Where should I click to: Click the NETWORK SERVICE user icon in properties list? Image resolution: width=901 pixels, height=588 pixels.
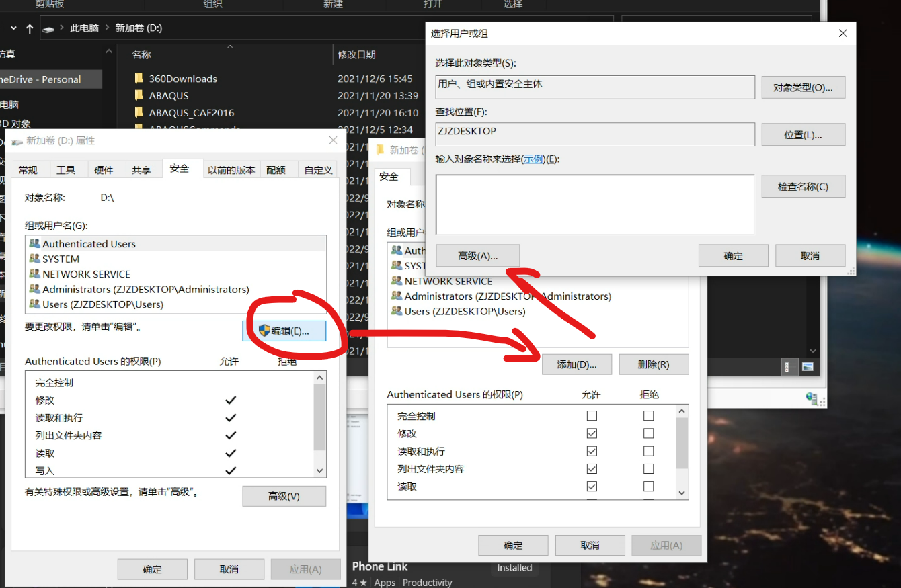coord(35,274)
